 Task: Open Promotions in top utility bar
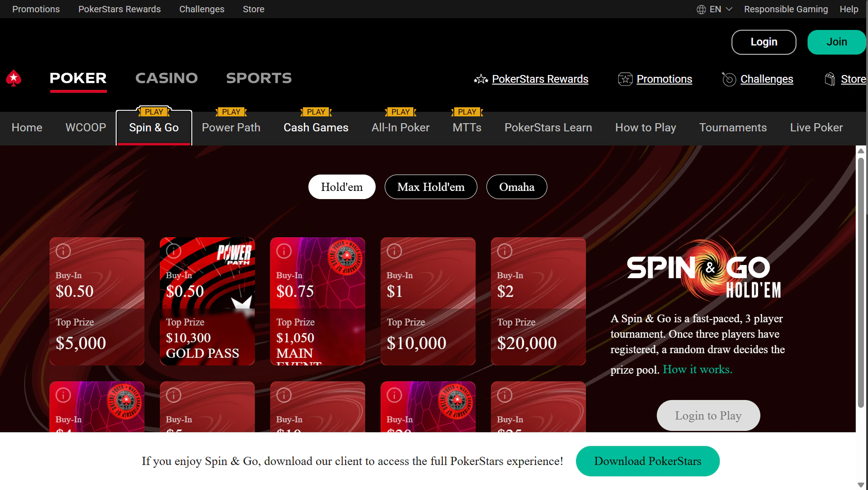36,9
